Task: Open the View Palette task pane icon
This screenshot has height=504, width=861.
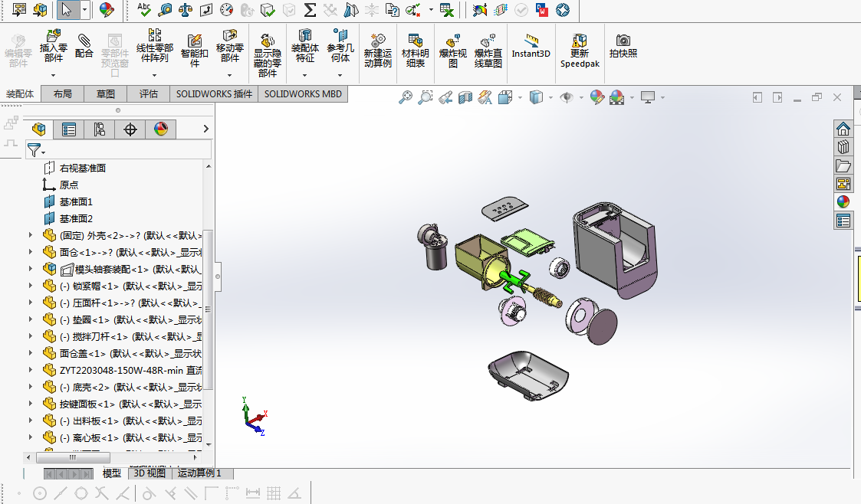Action: 843,184
